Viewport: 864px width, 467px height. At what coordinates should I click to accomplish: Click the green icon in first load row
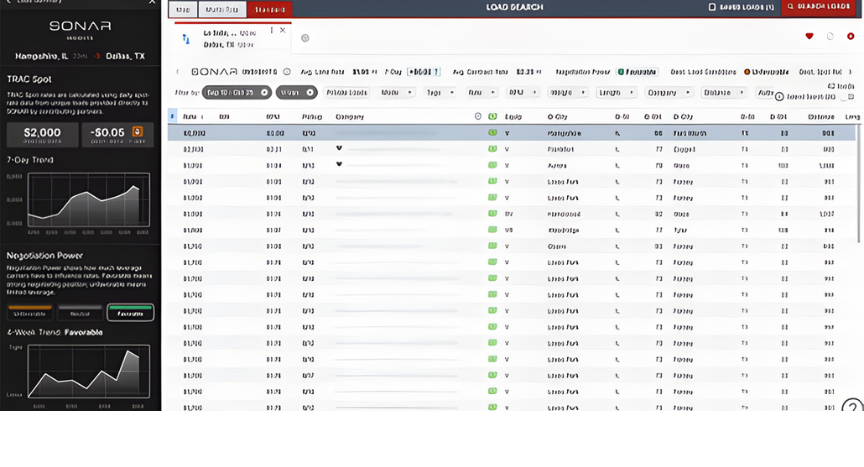[x=492, y=132]
